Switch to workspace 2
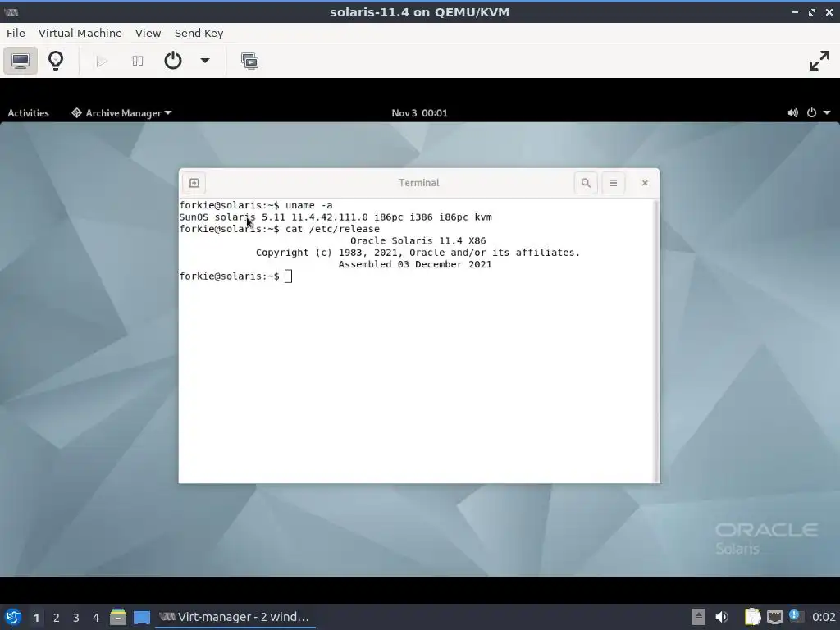The image size is (840, 630). (x=57, y=618)
